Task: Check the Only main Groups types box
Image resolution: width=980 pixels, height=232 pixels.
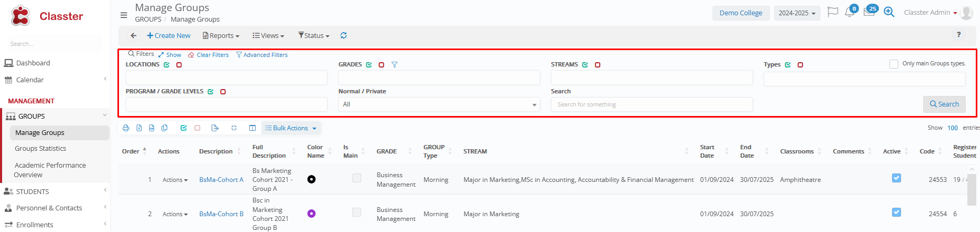Action: 894,64
